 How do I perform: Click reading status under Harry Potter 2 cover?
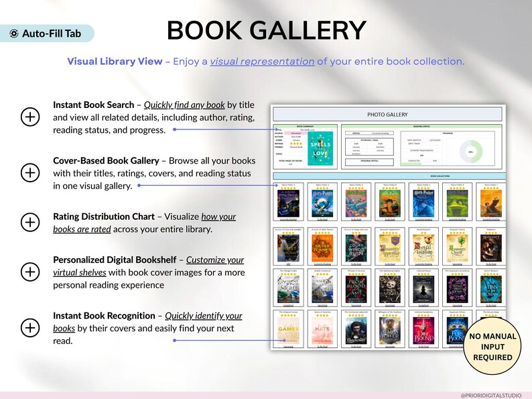322,219
